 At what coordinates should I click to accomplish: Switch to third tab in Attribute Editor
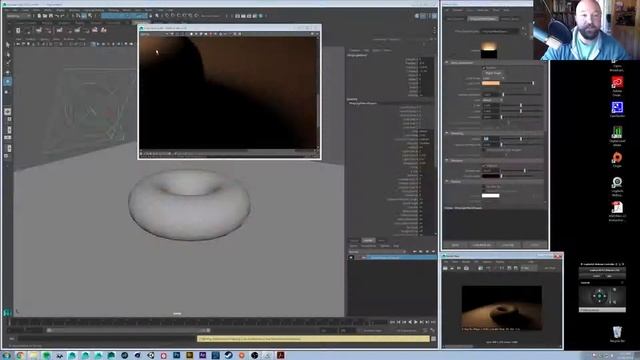point(510,19)
